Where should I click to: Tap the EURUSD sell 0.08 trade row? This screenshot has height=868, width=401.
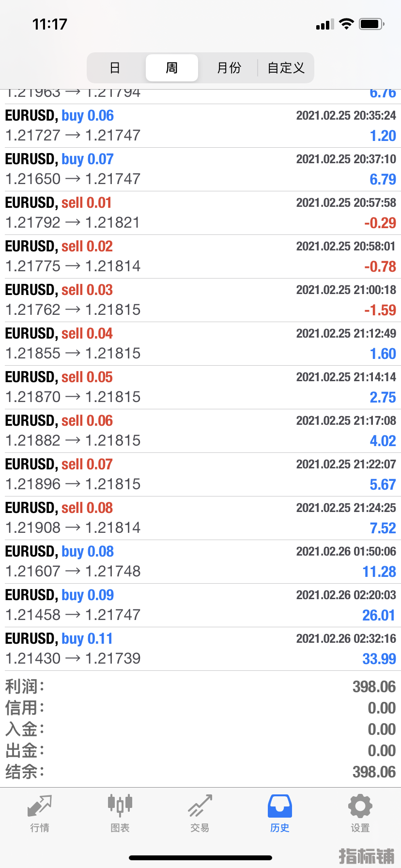point(200,518)
